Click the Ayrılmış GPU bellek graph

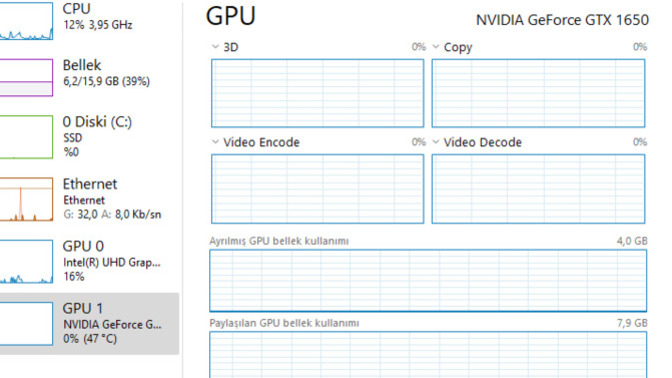[428, 281]
